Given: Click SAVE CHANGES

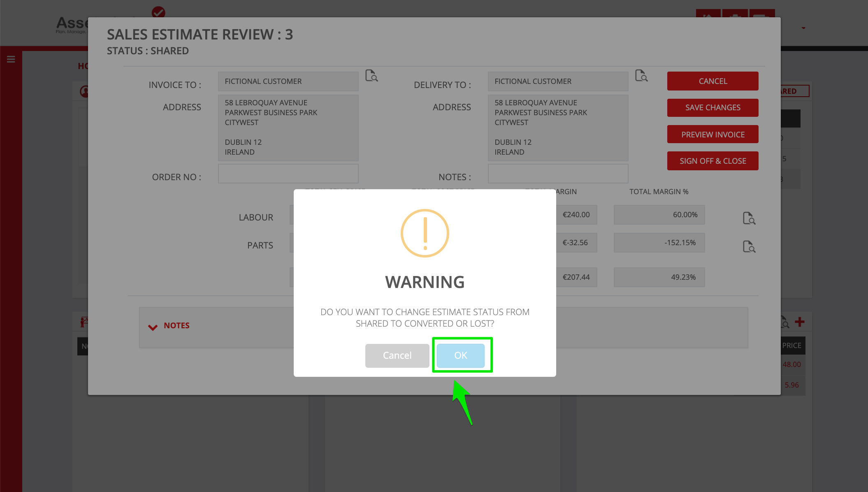Looking at the screenshot, I should tap(713, 108).
